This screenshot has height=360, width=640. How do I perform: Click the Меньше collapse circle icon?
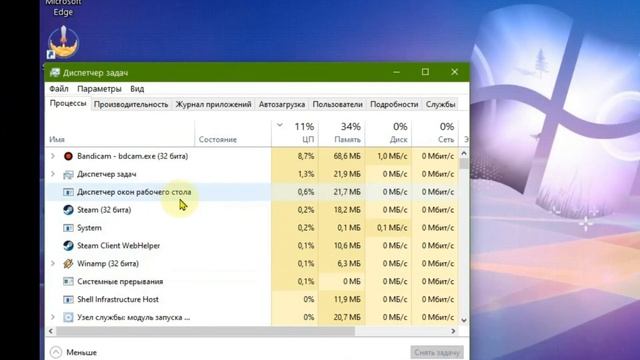(56, 352)
